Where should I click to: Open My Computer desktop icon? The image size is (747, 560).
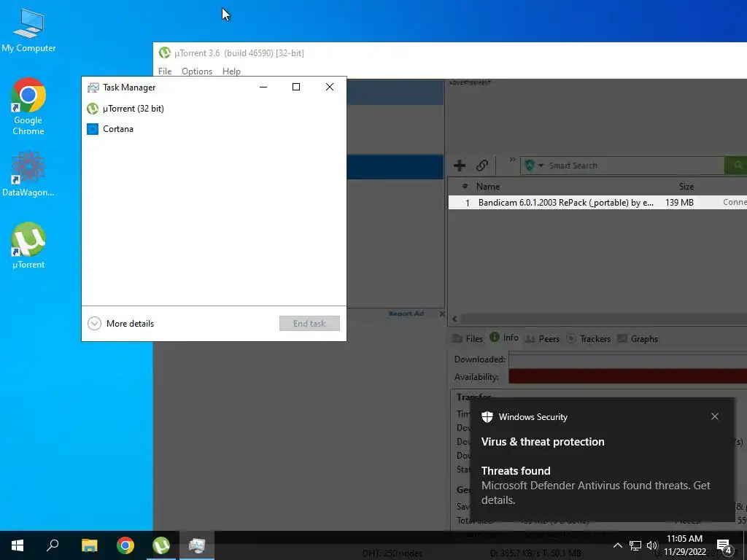[x=28, y=31]
